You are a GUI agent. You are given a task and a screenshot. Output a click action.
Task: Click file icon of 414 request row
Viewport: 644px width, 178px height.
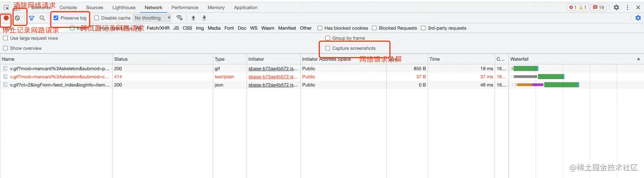[6, 77]
